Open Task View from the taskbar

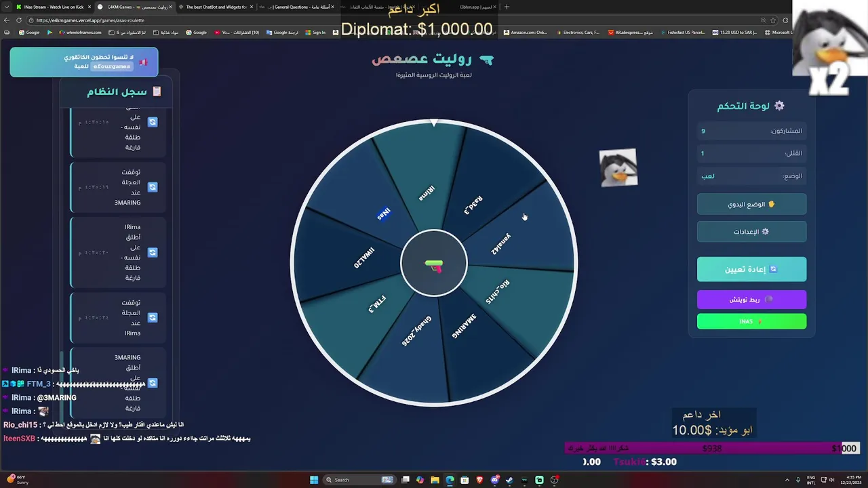pyautogui.click(x=405, y=480)
